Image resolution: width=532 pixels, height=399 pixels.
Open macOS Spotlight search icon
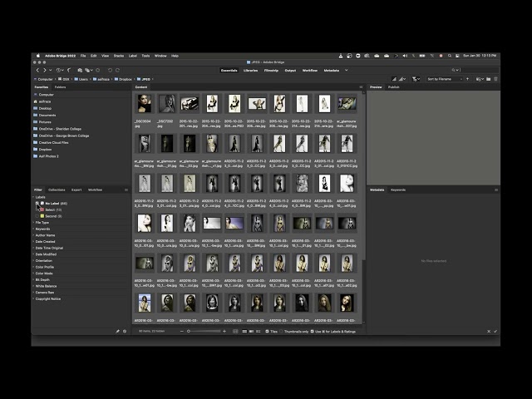(450, 56)
